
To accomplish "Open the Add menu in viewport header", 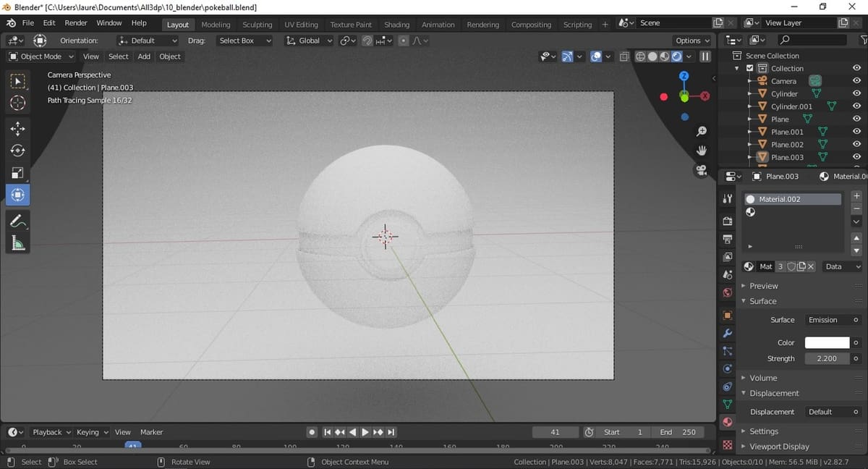I will click(144, 56).
